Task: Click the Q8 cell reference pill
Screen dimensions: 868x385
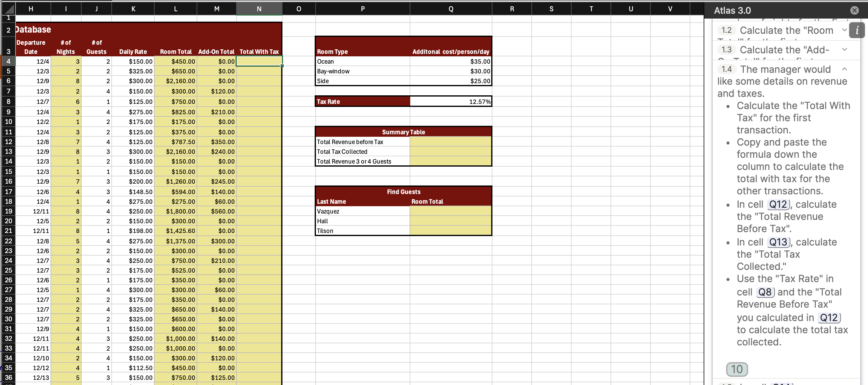Action: 765,292
